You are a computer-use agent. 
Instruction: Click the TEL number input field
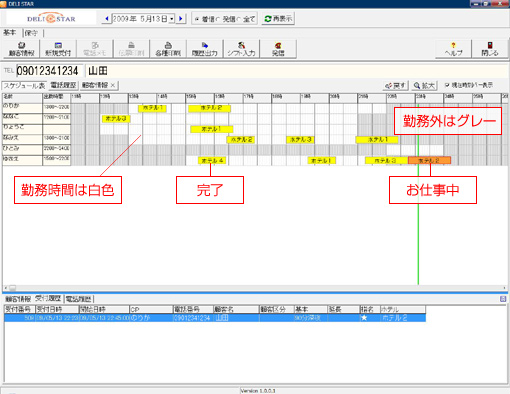(x=49, y=71)
